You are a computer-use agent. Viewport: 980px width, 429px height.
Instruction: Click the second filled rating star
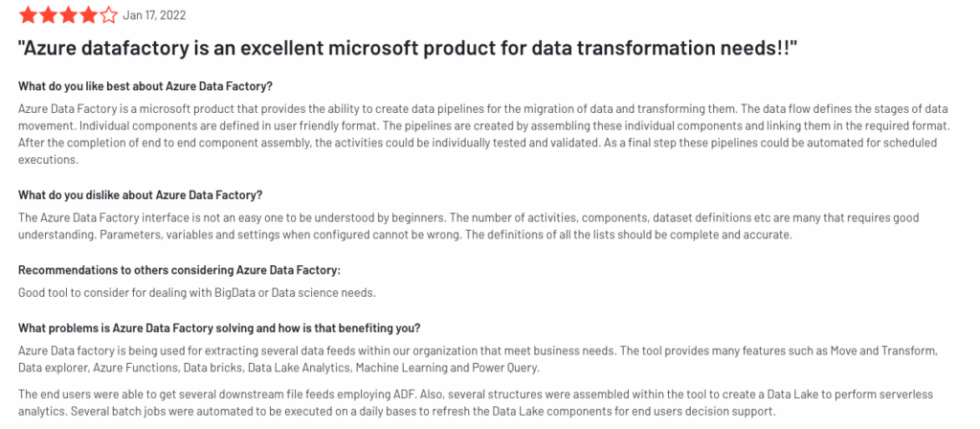pos(48,14)
